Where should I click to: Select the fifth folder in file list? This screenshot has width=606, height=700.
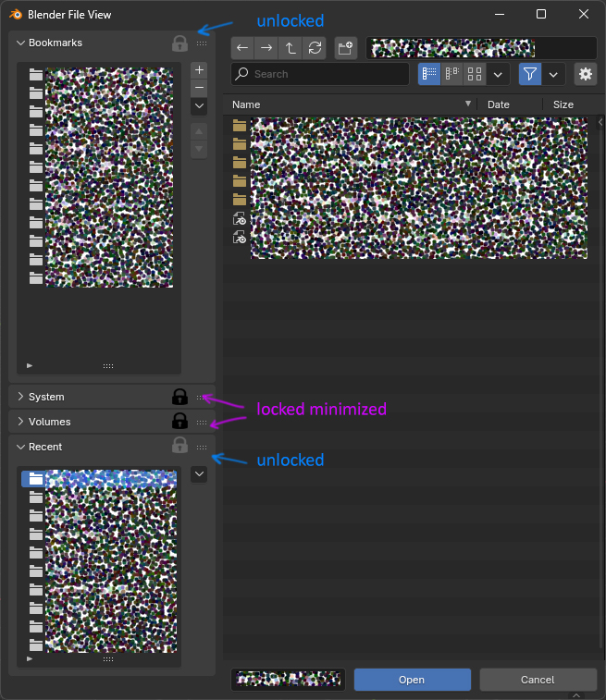(240, 199)
